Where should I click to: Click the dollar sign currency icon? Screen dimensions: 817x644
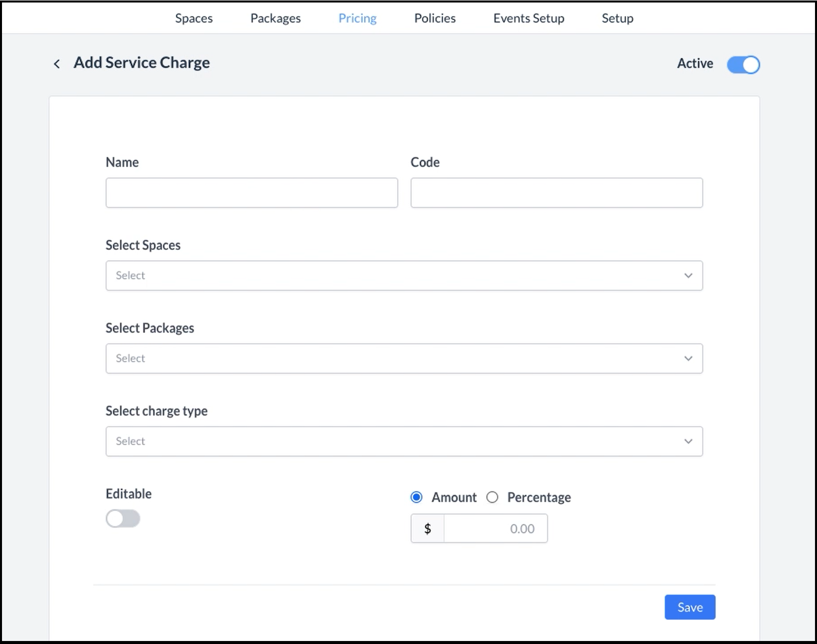tap(427, 529)
